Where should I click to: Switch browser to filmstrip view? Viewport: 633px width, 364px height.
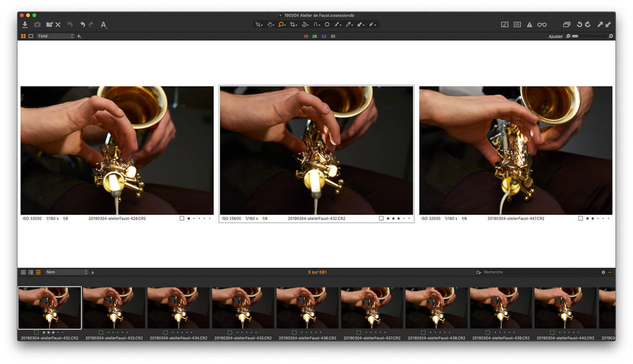[38, 272]
